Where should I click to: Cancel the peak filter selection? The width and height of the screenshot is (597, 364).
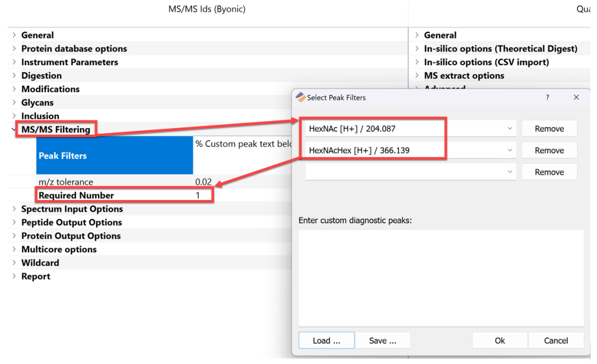556,340
